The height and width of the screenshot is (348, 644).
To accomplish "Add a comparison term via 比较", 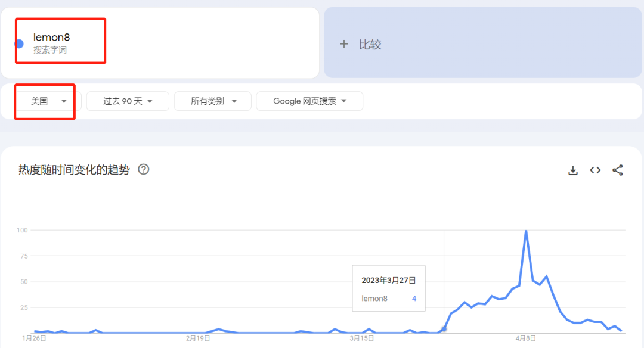I will click(x=482, y=43).
